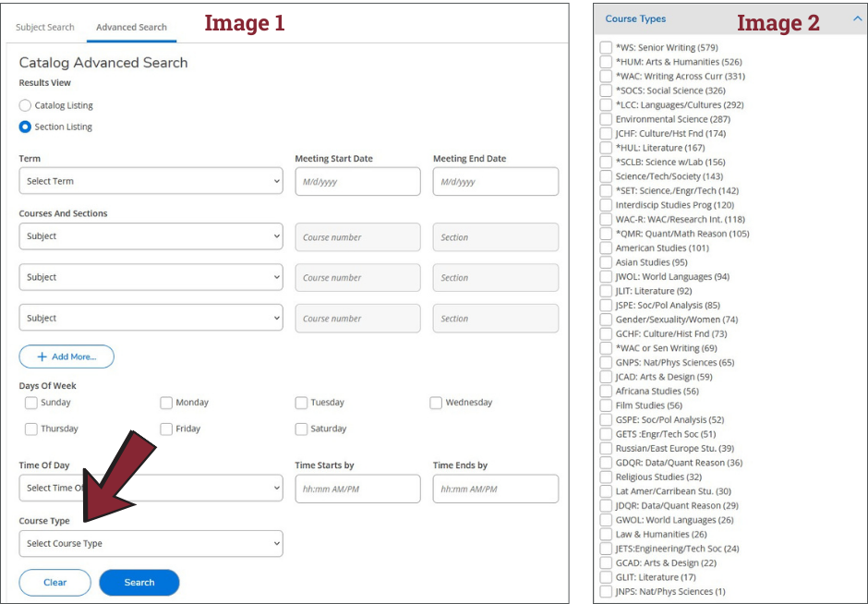
Task: Click the Clear button
Action: (54, 583)
